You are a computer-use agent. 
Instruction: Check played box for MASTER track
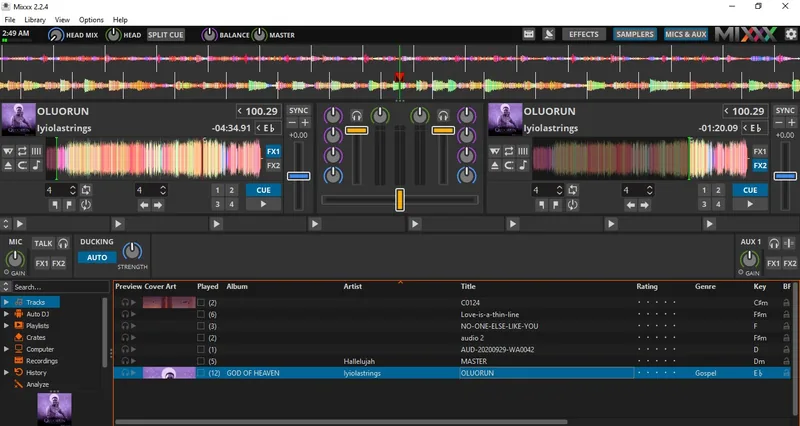[201, 361]
